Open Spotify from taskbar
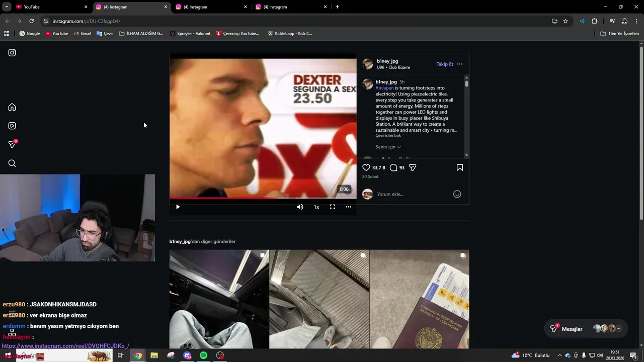The height and width of the screenshot is (362, 644). point(203,355)
